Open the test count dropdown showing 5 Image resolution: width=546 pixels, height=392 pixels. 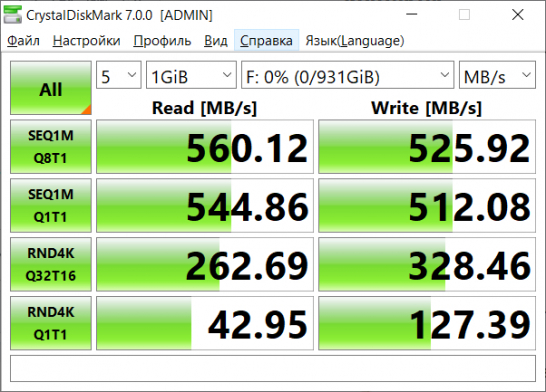pos(119,75)
